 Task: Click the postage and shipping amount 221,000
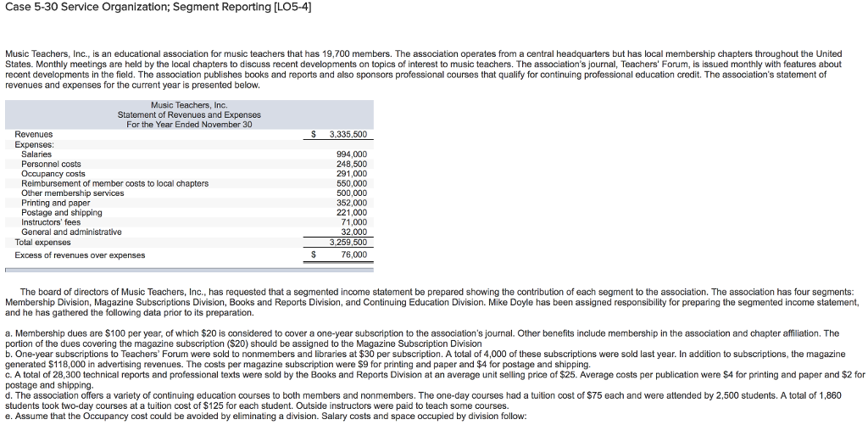pos(352,213)
